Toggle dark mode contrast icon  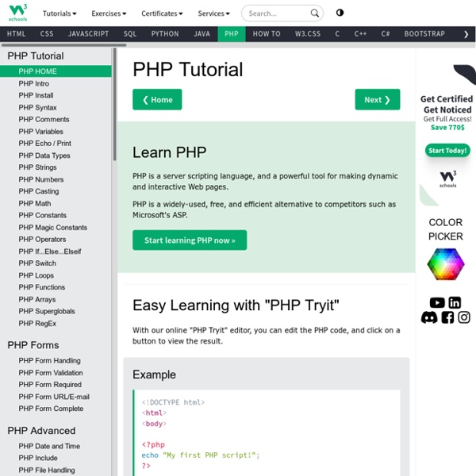click(340, 13)
